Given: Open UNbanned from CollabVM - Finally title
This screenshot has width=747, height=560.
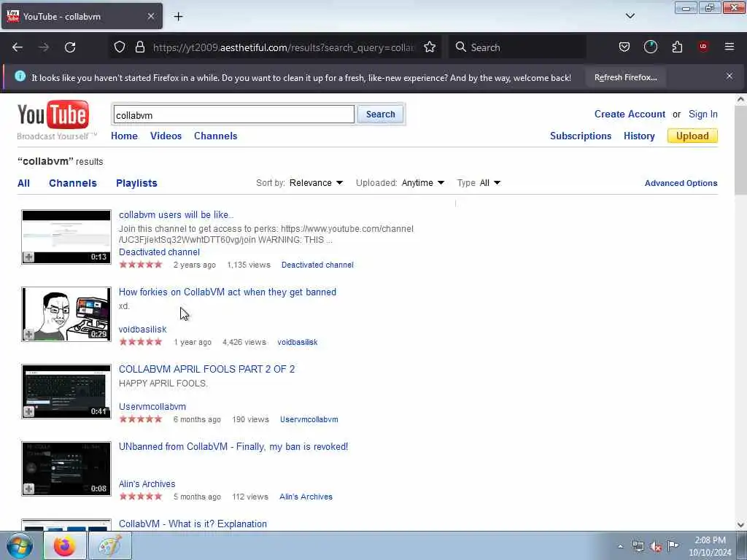Looking at the screenshot, I should click(233, 447).
